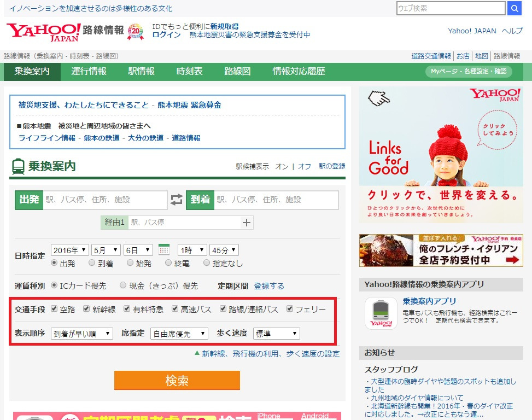Image resolution: width=532 pixels, height=420 pixels.
Task: Toggle the フェリー checkbox
Action: click(290, 308)
